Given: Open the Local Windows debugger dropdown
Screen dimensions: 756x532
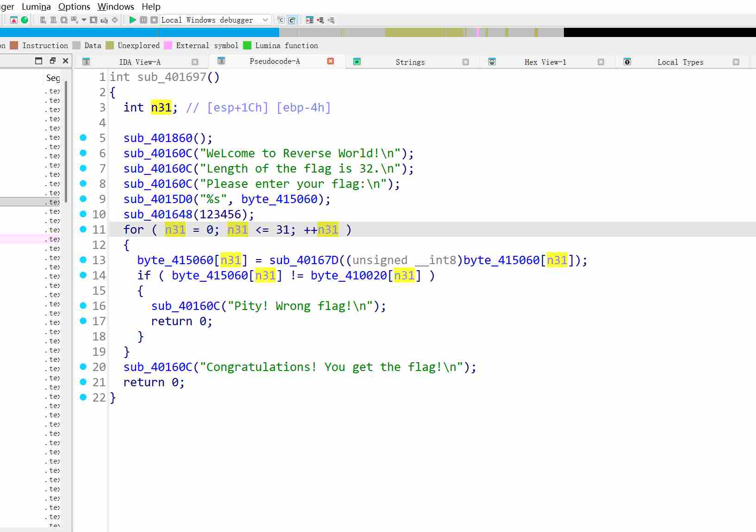Looking at the screenshot, I should tap(265, 20).
